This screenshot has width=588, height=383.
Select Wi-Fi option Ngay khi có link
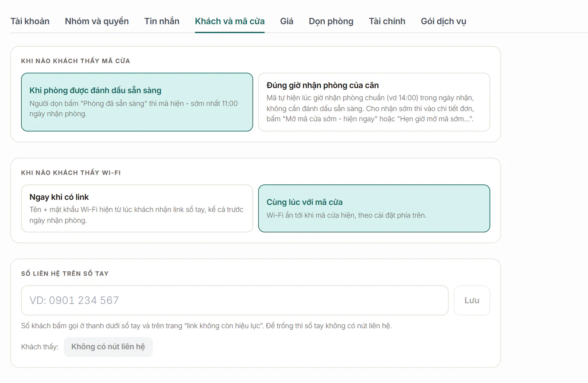(137, 208)
